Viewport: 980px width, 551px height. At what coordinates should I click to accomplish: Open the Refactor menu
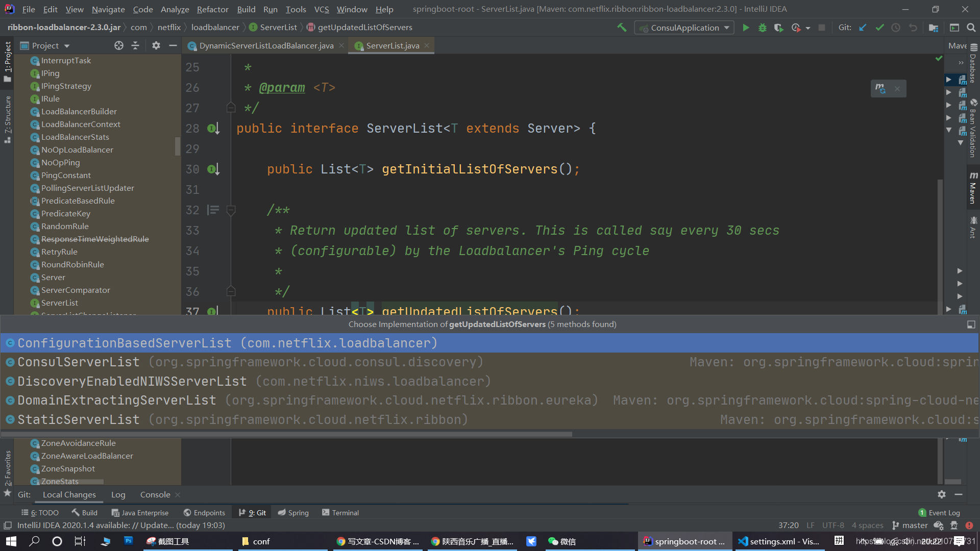pos(212,9)
